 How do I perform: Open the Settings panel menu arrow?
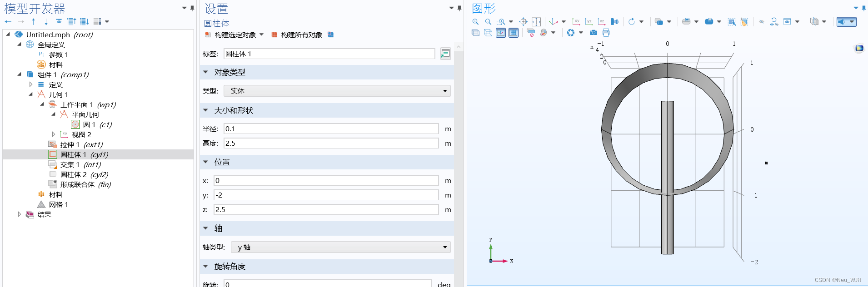point(451,8)
